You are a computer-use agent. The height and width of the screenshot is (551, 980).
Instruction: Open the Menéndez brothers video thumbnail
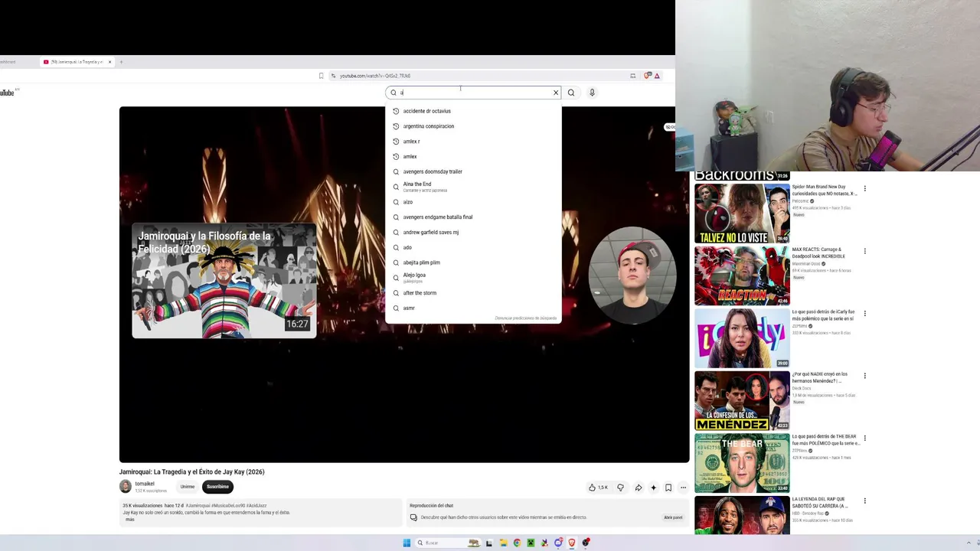(742, 401)
